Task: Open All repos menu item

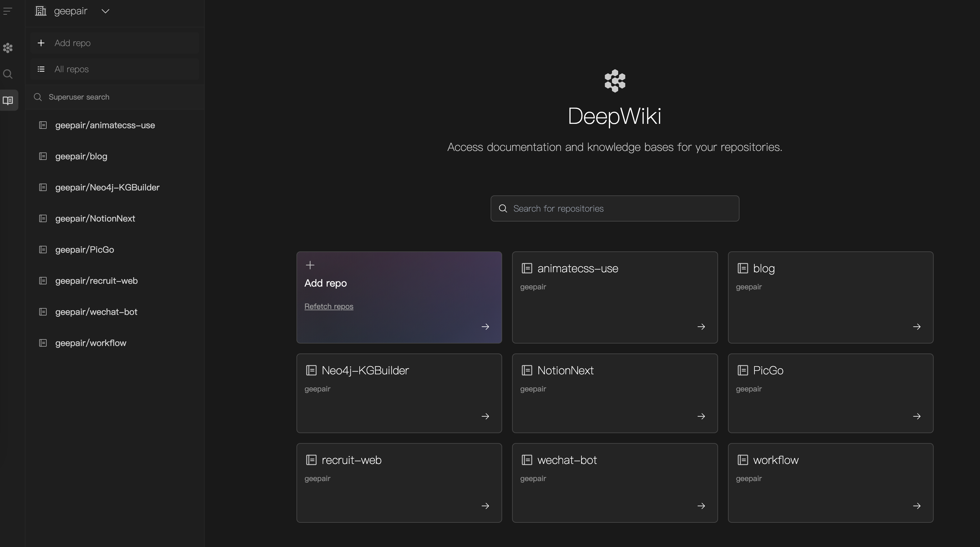Action: point(72,69)
